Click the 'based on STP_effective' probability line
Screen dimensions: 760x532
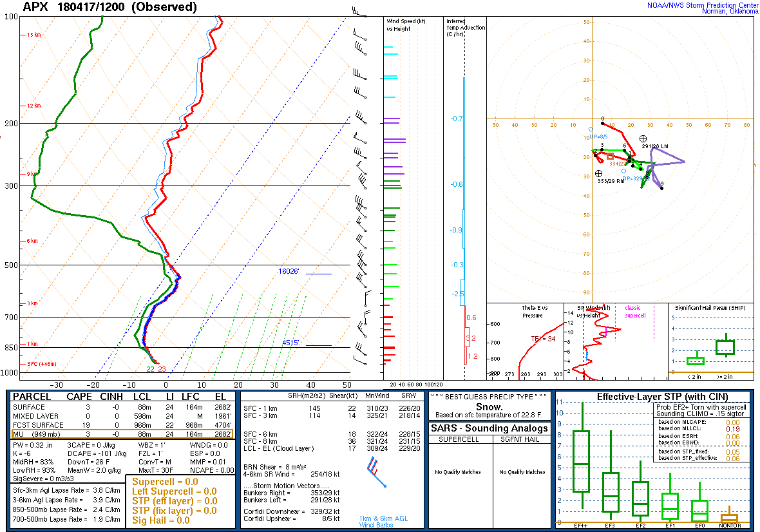[699, 458]
